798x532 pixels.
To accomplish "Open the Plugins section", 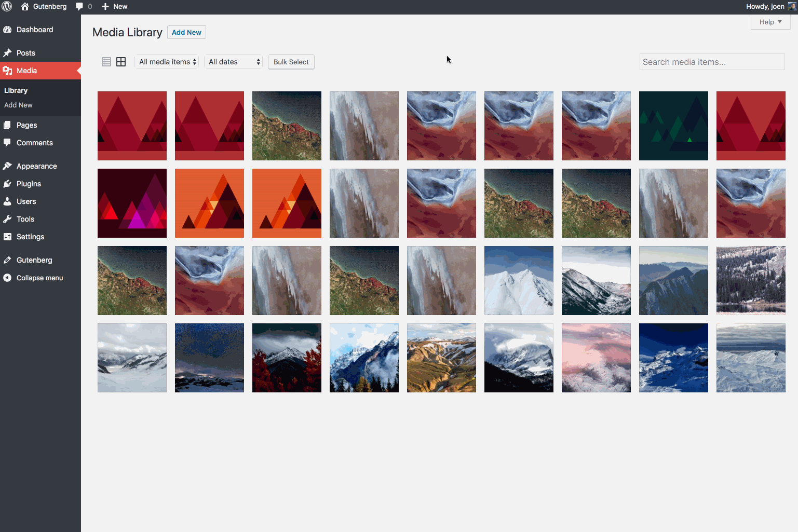I will (28, 183).
